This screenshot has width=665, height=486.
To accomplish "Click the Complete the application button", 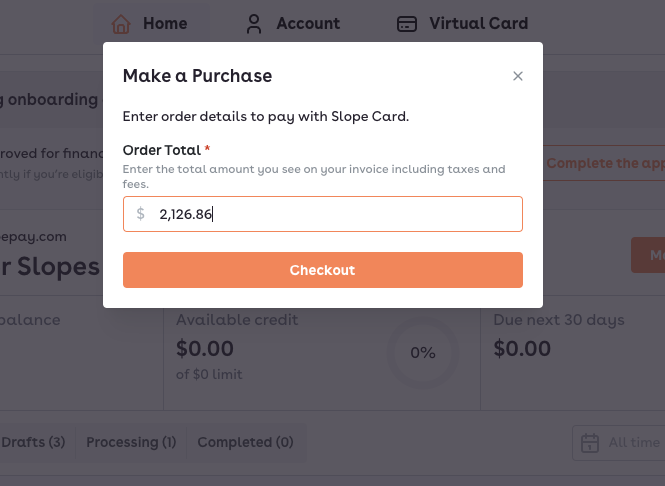I will [x=604, y=163].
